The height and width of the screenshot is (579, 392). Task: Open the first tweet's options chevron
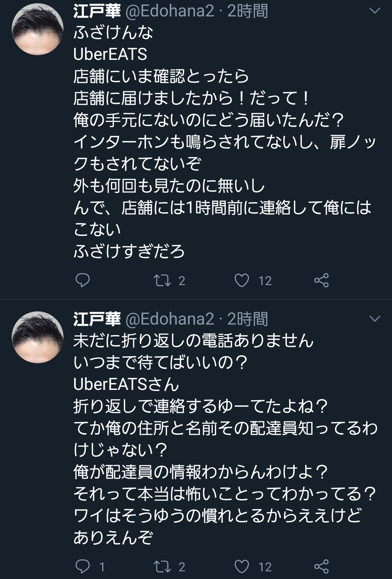click(375, 11)
